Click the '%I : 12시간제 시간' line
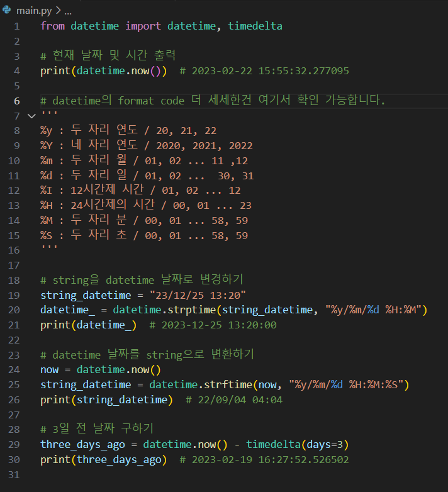The image size is (448, 492). pyautogui.click(x=140, y=190)
